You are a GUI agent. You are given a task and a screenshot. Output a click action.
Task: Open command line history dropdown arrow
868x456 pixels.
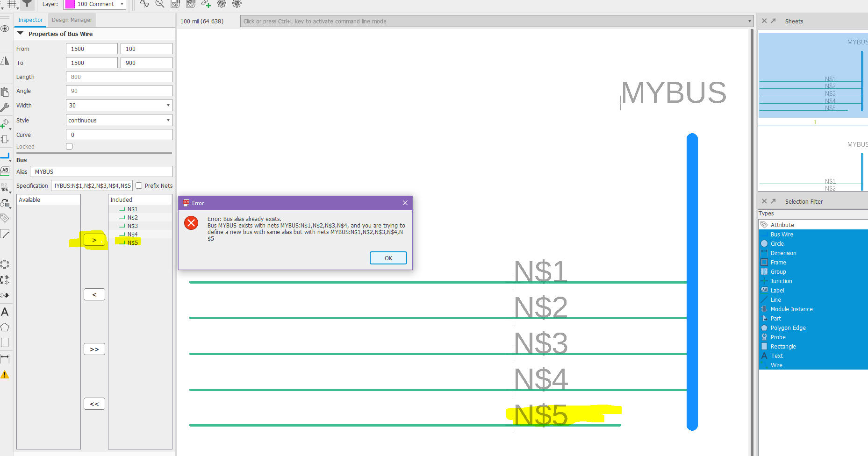pos(749,21)
